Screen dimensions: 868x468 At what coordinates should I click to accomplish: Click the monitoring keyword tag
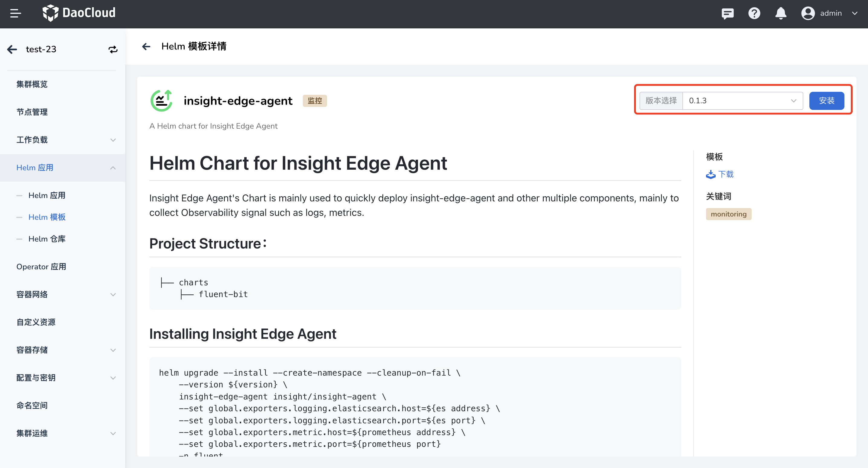tap(728, 214)
